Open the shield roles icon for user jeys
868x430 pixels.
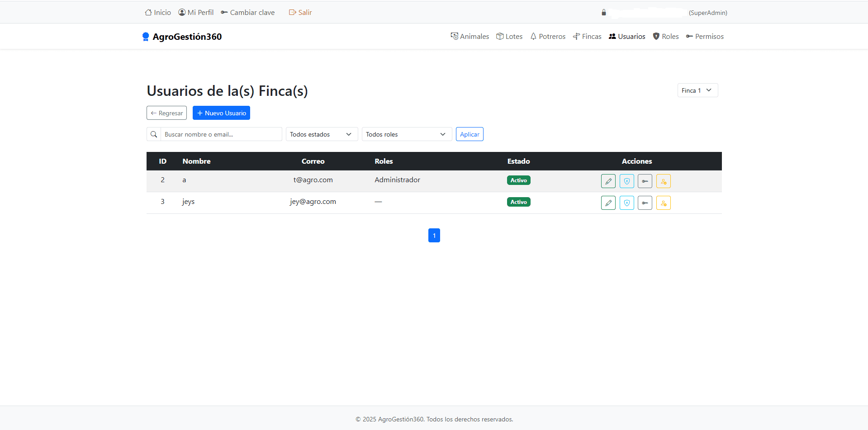[626, 203]
